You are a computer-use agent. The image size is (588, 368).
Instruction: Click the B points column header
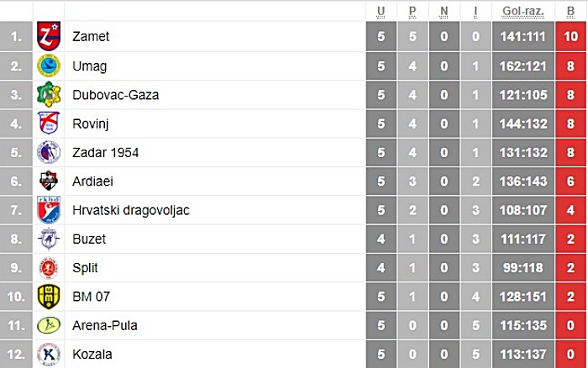570,11
